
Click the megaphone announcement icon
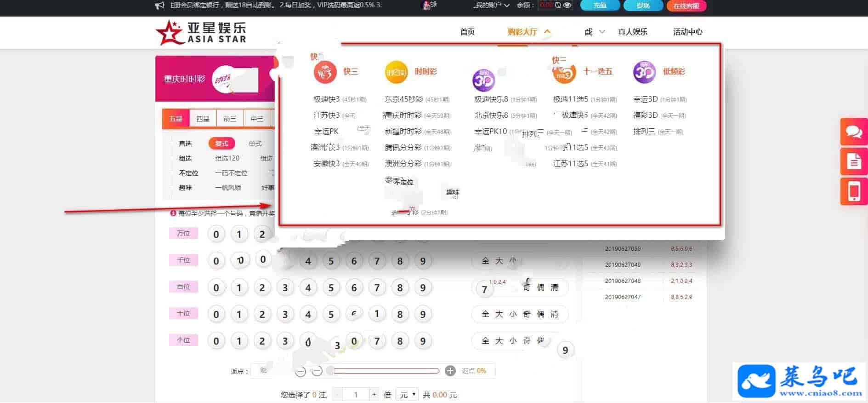159,6
